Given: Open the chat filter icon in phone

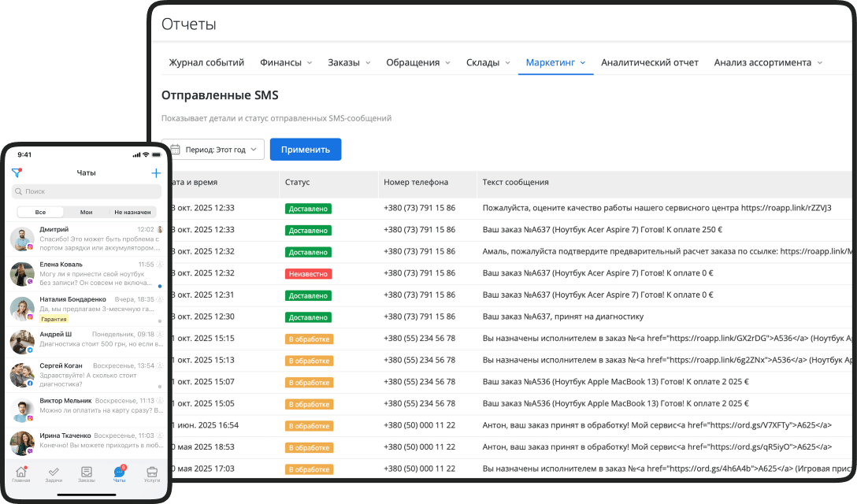Looking at the screenshot, I should coord(17,172).
